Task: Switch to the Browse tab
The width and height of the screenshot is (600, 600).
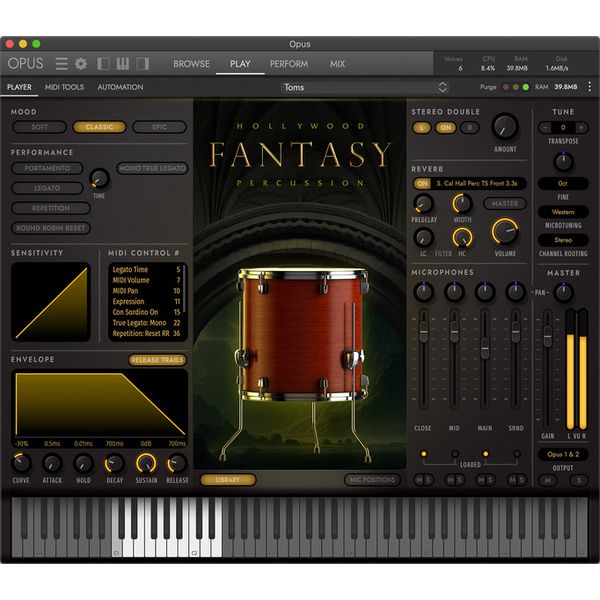Action: point(191,64)
